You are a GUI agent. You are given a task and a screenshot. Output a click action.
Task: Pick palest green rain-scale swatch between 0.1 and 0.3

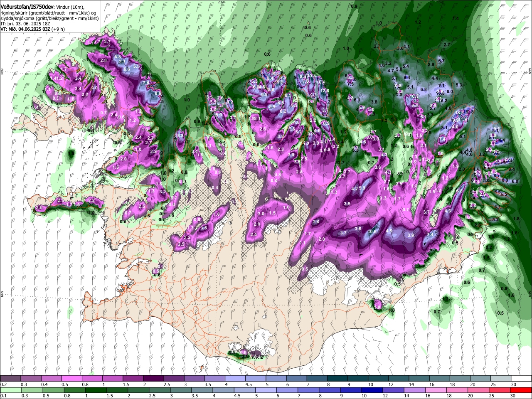[x=11, y=390]
